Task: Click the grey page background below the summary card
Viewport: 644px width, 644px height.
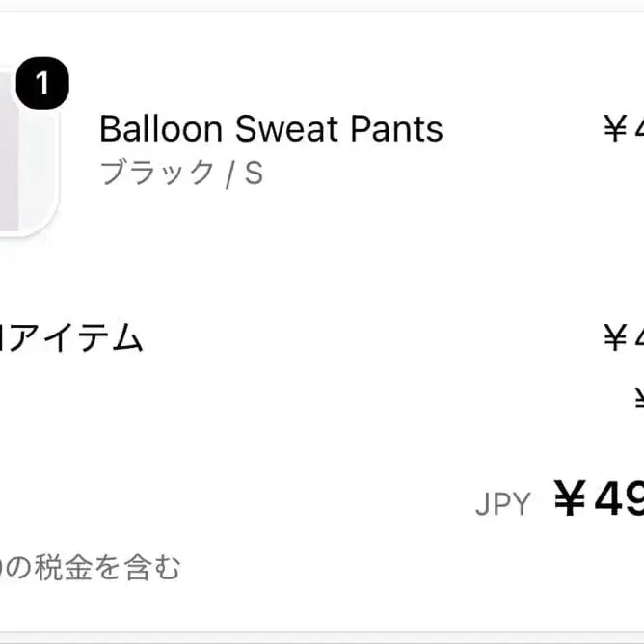Action: click(x=322, y=638)
